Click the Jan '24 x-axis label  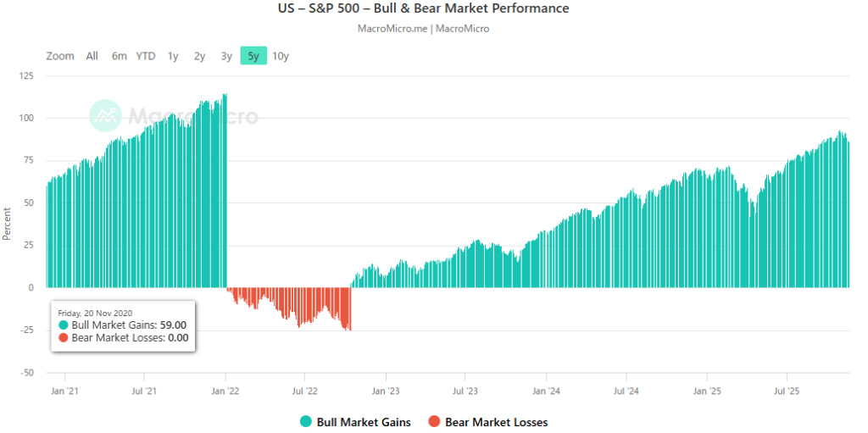click(546, 391)
